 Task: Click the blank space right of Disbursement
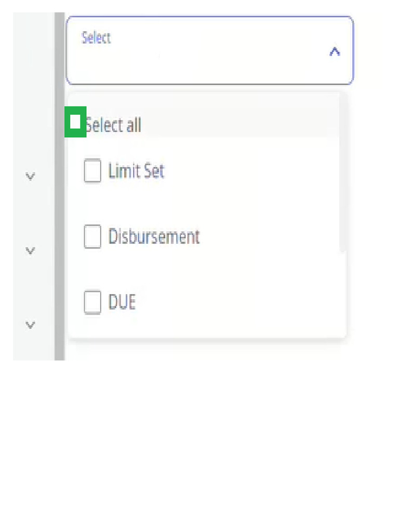[x=265, y=237]
